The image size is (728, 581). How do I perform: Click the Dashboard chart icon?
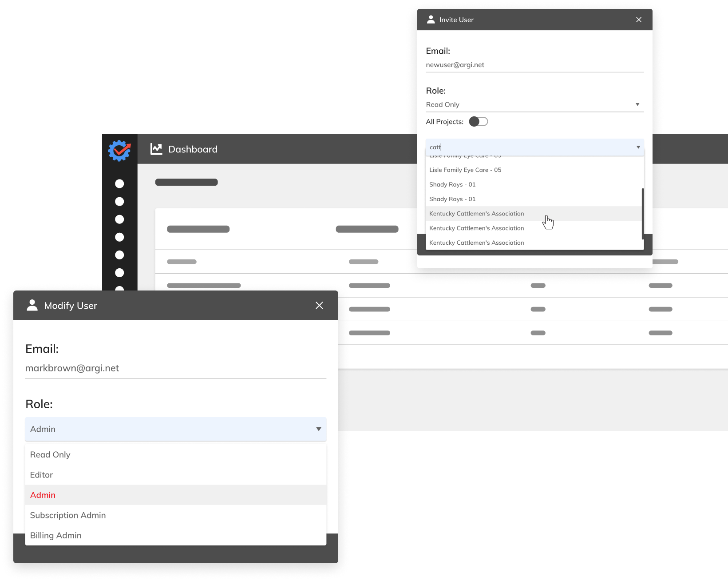pos(156,149)
